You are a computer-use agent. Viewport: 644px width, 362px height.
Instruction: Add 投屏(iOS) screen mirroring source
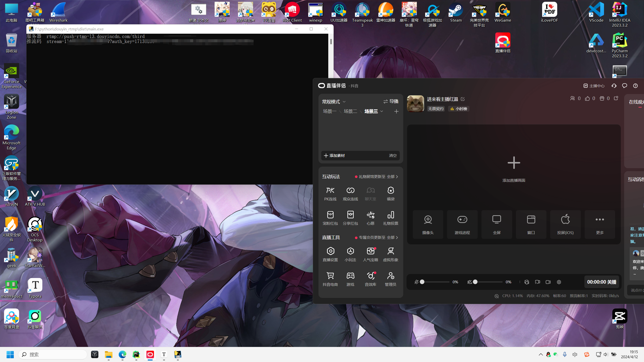point(565,224)
